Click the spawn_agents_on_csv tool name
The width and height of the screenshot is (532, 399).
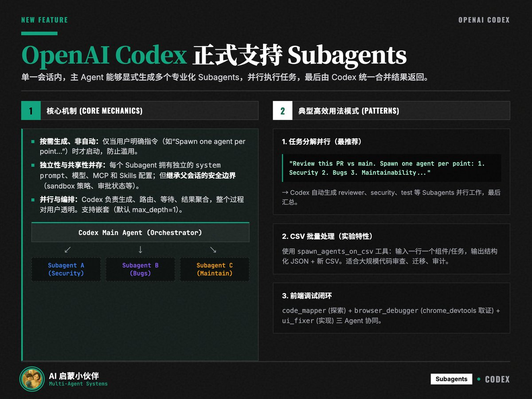tap(335, 251)
